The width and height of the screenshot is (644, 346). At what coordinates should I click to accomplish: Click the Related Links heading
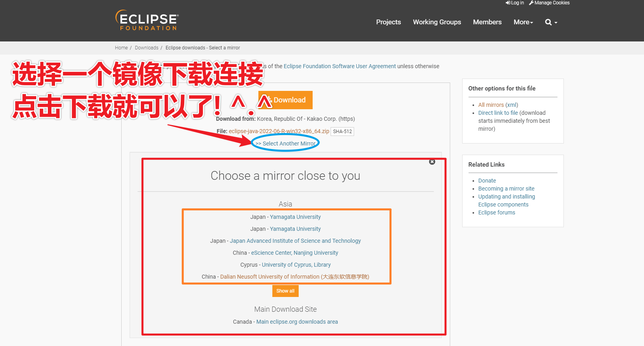[x=486, y=165]
